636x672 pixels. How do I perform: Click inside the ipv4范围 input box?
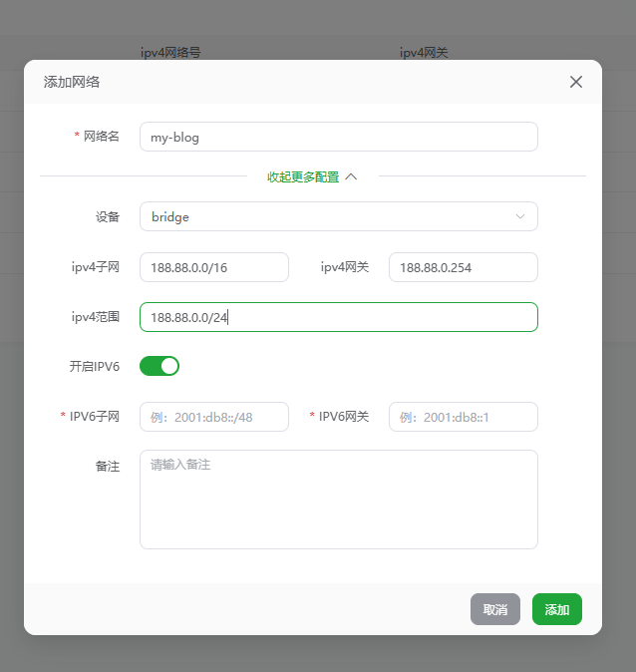pyautogui.click(x=338, y=317)
